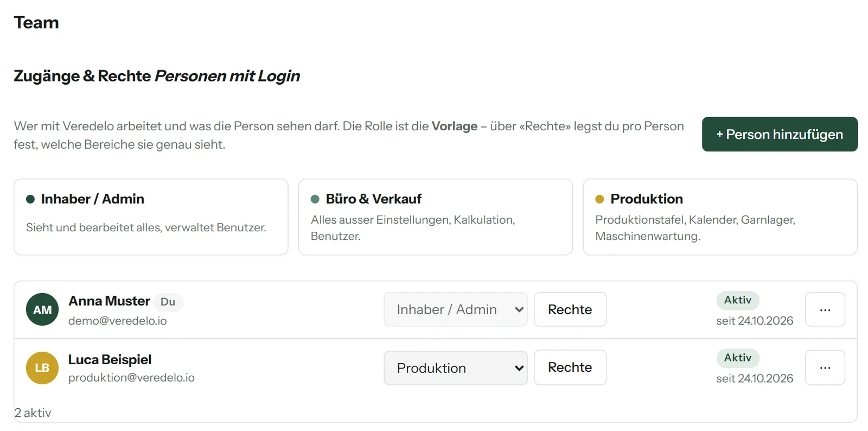Click the text Alles ausser Einstellungen, Kalkulation, Benutzer.

(413, 228)
